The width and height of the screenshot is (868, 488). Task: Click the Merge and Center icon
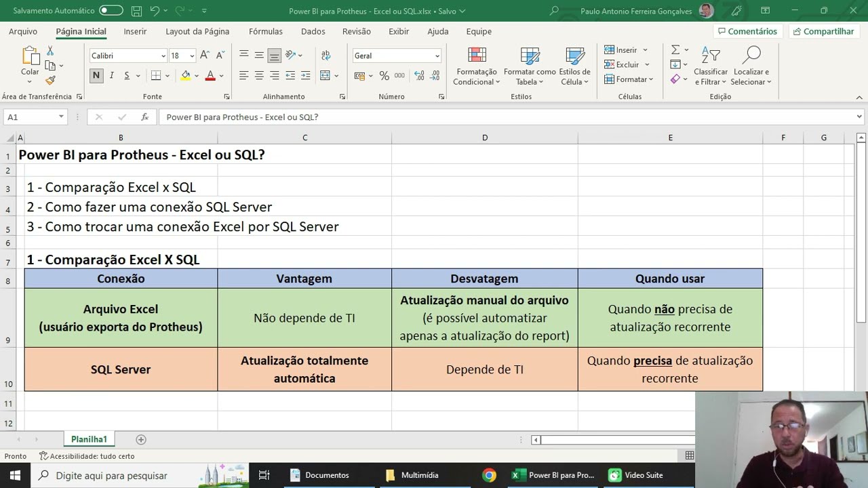point(325,76)
